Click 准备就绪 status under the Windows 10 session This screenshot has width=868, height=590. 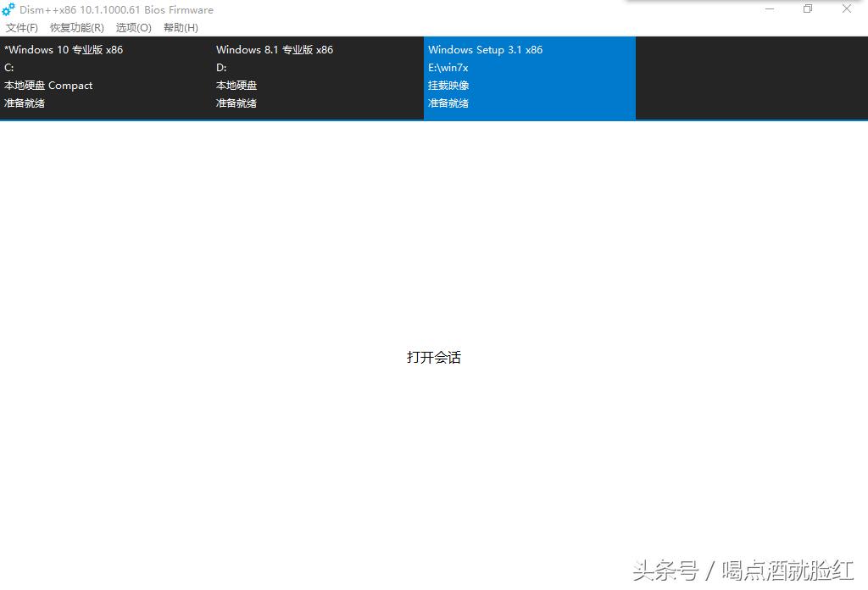point(24,103)
